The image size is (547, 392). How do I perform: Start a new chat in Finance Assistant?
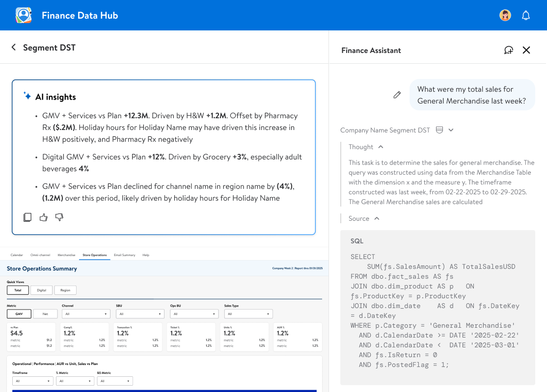click(x=509, y=50)
